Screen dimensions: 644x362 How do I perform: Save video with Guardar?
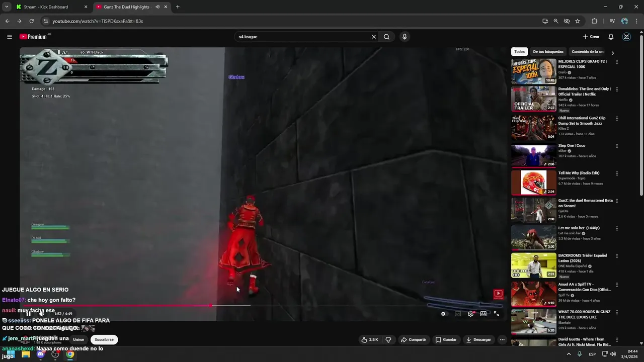446,339
